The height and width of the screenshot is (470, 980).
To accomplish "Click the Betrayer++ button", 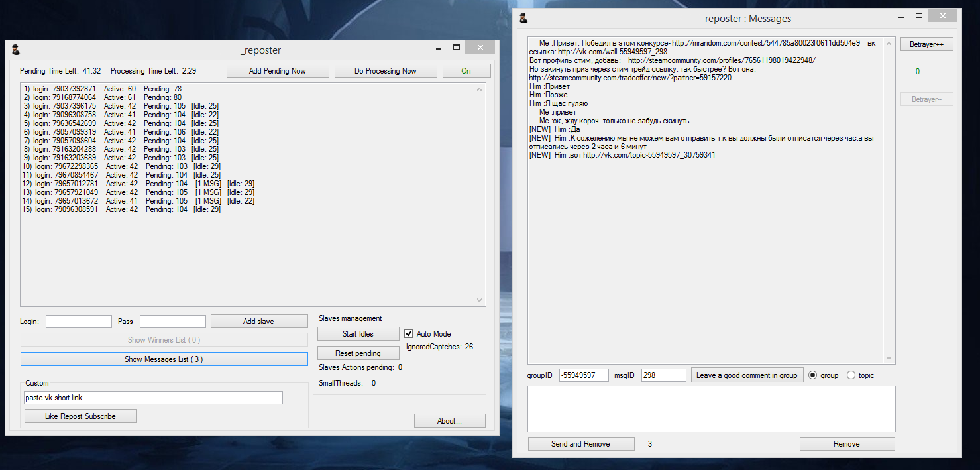I will pyautogui.click(x=926, y=44).
